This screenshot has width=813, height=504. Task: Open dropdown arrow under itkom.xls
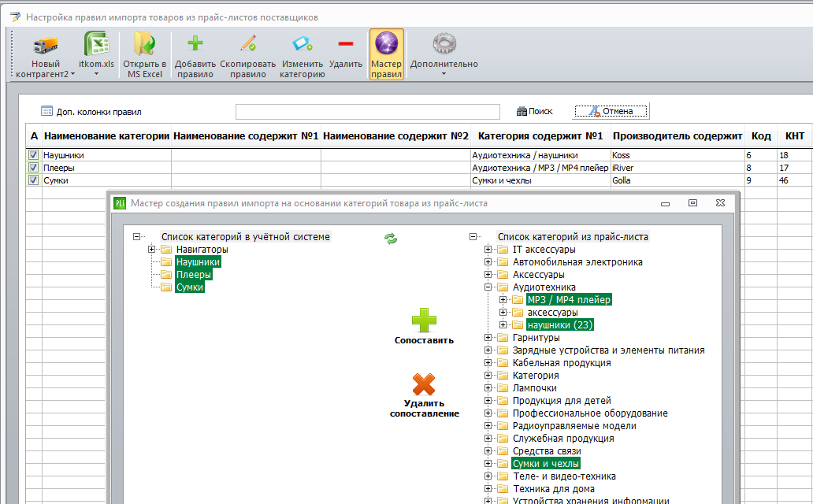pyautogui.click(x=96, y=74)
